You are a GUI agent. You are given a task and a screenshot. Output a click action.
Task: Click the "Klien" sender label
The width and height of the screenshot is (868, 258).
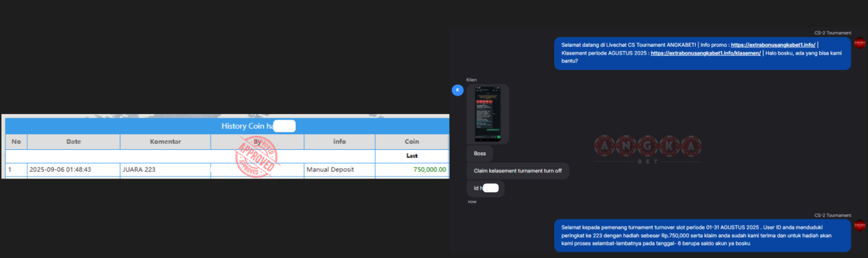click(472, 80)
